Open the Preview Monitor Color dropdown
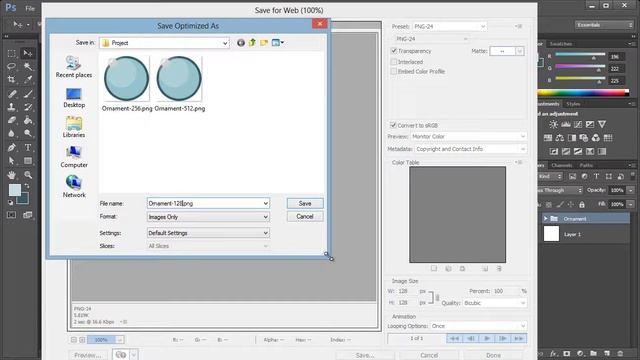 point(468,136)
